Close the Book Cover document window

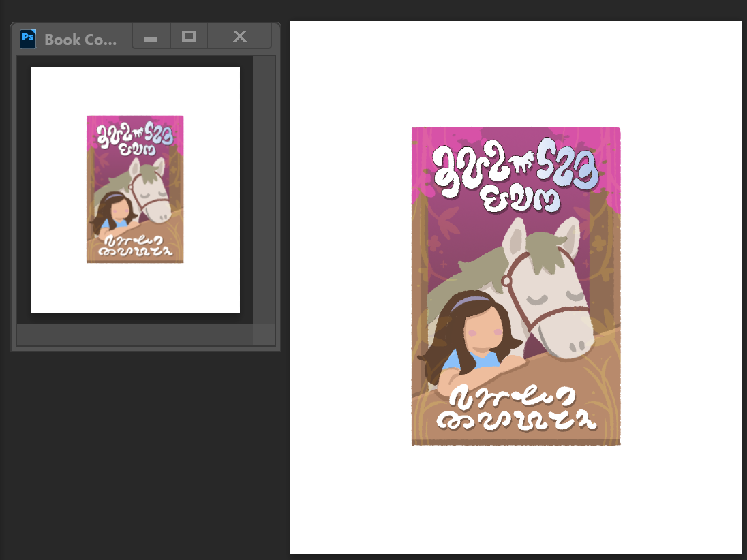click(x=239, y=37)
